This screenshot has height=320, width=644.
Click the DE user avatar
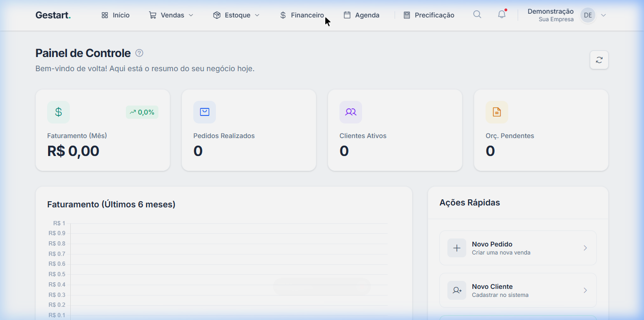click(x=588, y=15)
